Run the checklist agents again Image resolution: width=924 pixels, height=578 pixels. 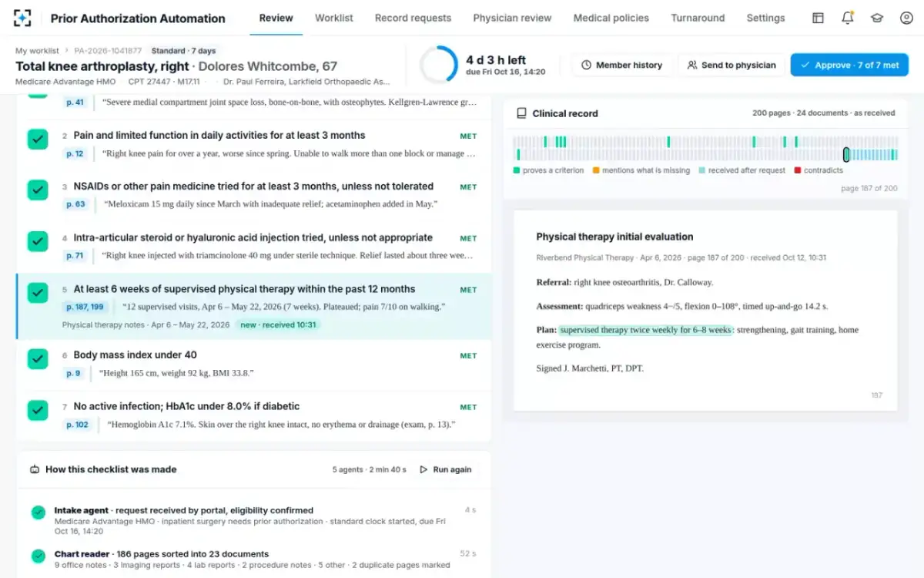(x=445, y=469)
